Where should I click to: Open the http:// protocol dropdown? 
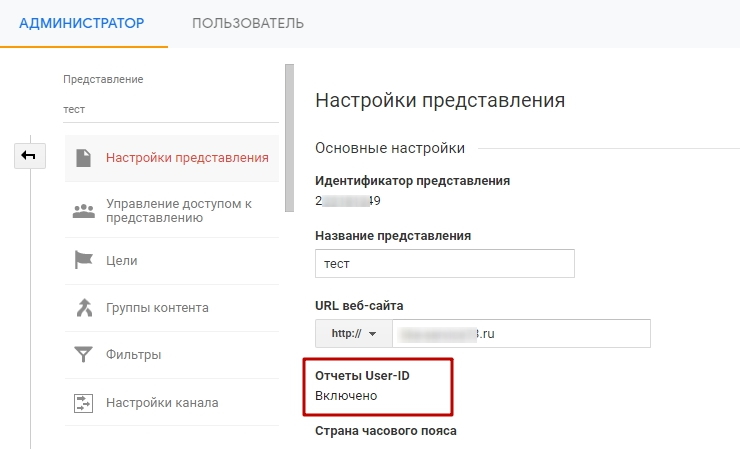click(353, 334)
